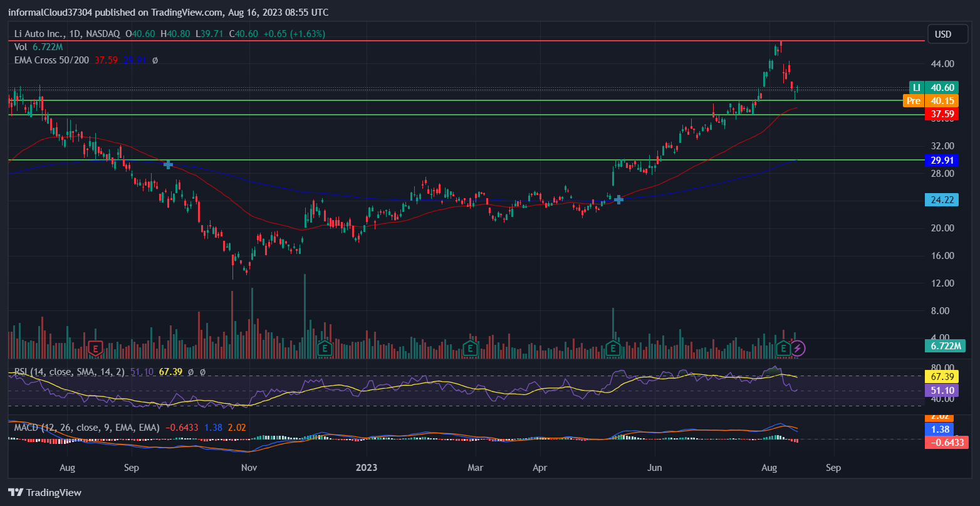
Task: Click the purple 51.10 RSI label
Action: point(942,390)
